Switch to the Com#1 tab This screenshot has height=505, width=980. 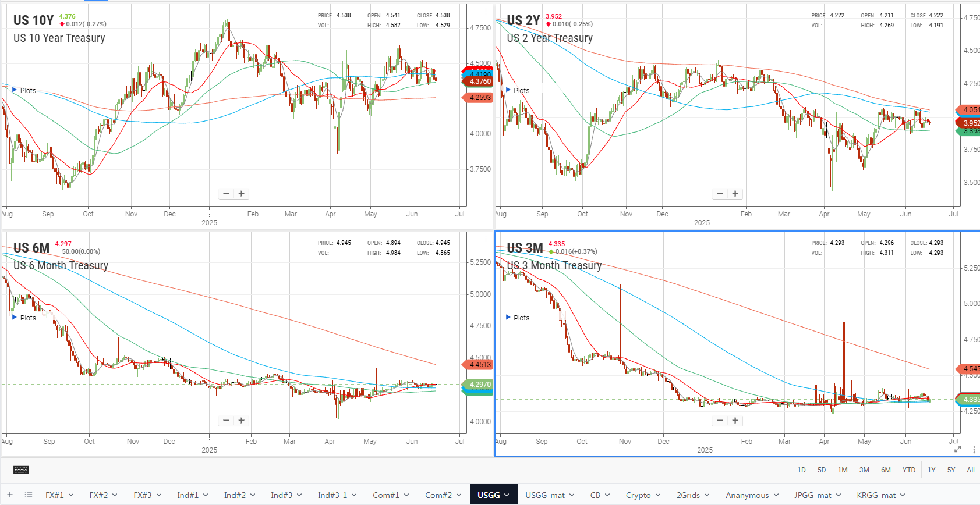pyautogui.click(x=386, y=495)
